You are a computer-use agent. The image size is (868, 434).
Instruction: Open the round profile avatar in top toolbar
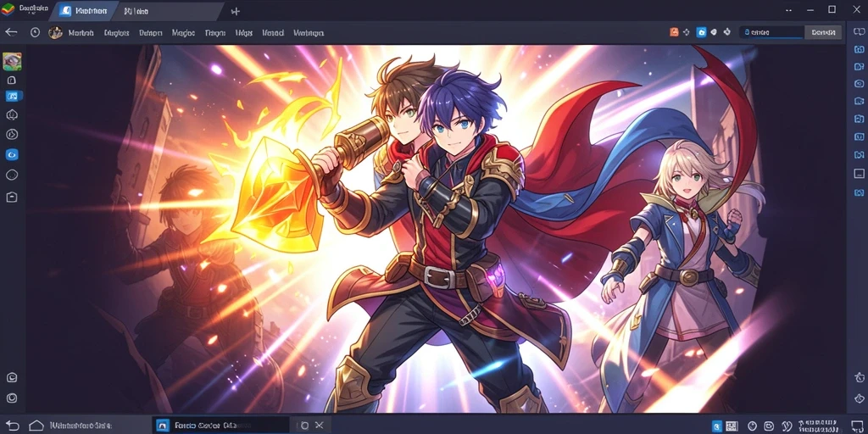click(55, 33)
